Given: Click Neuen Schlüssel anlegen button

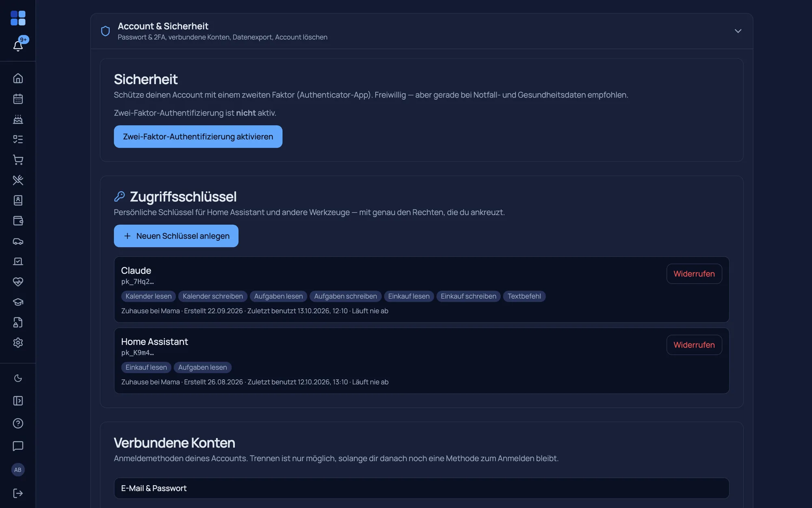Looking at the screenshot, I should pos(176,236).
